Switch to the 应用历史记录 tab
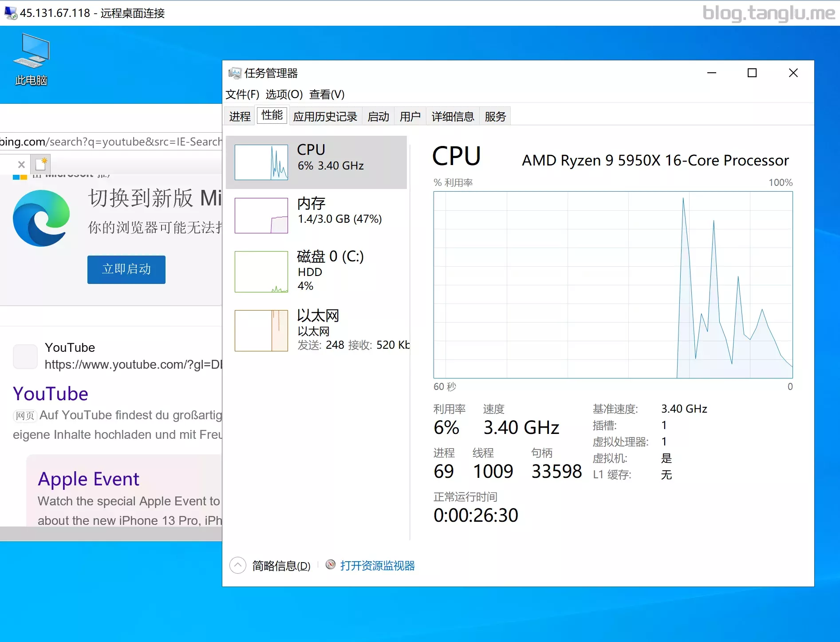 pyautogui.click(x=325, y=116)
